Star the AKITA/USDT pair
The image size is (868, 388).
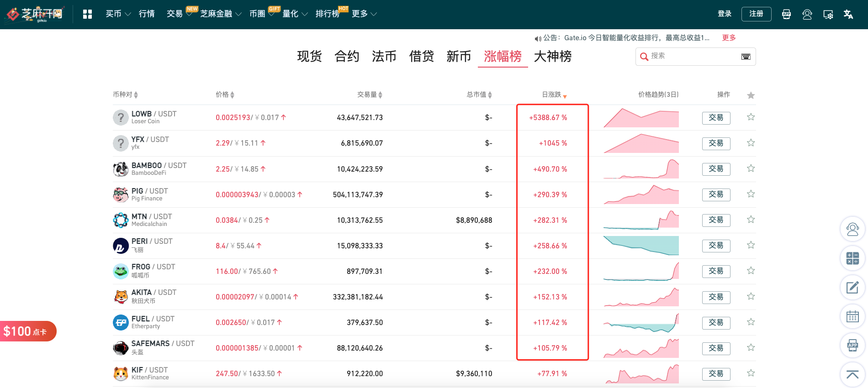[x=751, y=296]
